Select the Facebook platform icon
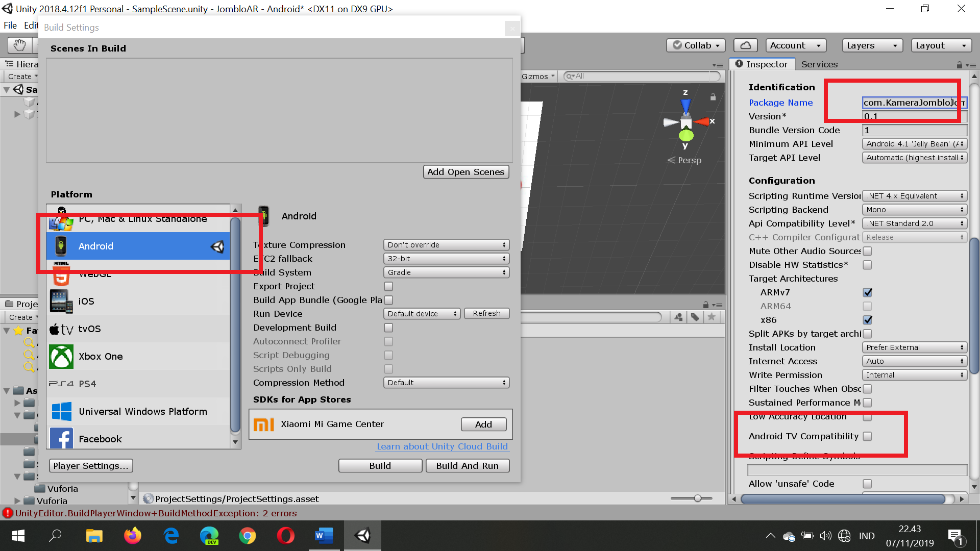 [x=61, y=438]
